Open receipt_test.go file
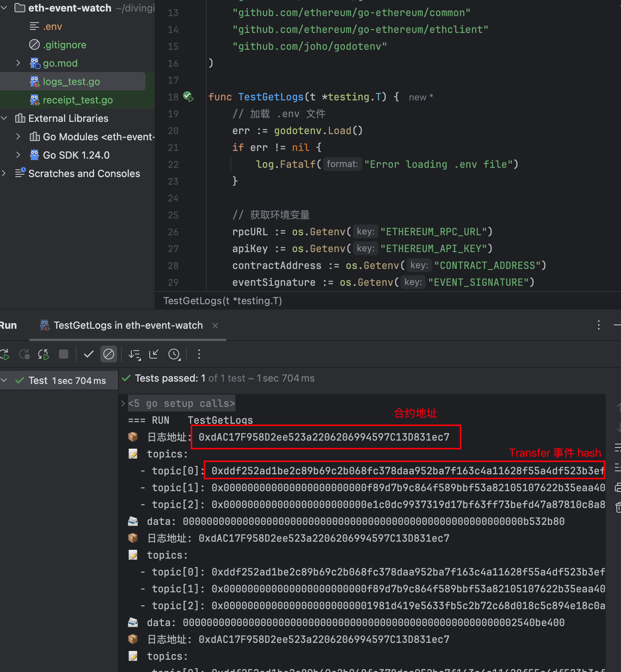This screenshot has width=621, height=672. click(x=78, y=100)
